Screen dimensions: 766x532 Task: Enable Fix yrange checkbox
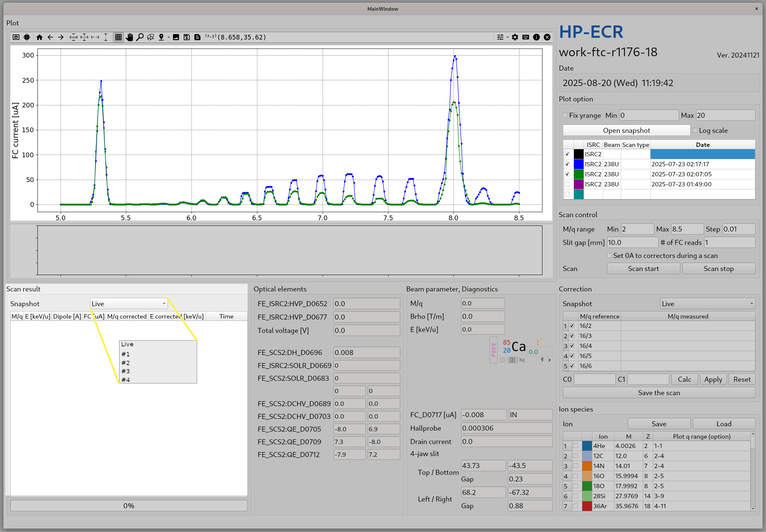565,115
